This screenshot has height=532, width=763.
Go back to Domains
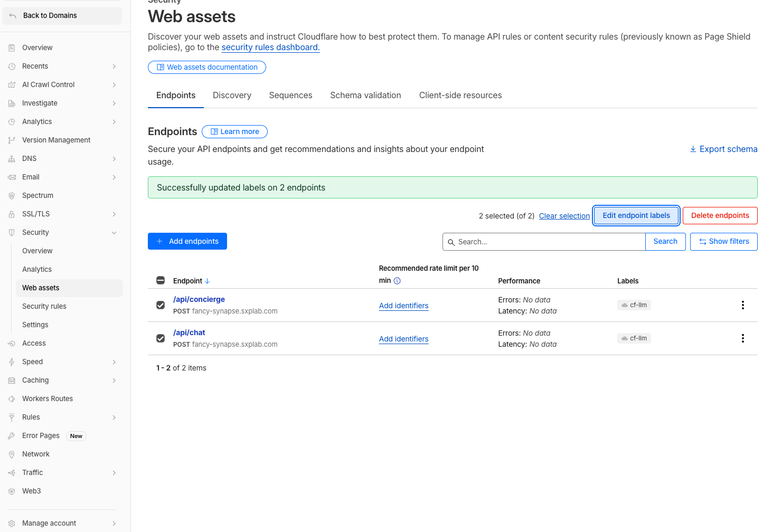(62, 16)
